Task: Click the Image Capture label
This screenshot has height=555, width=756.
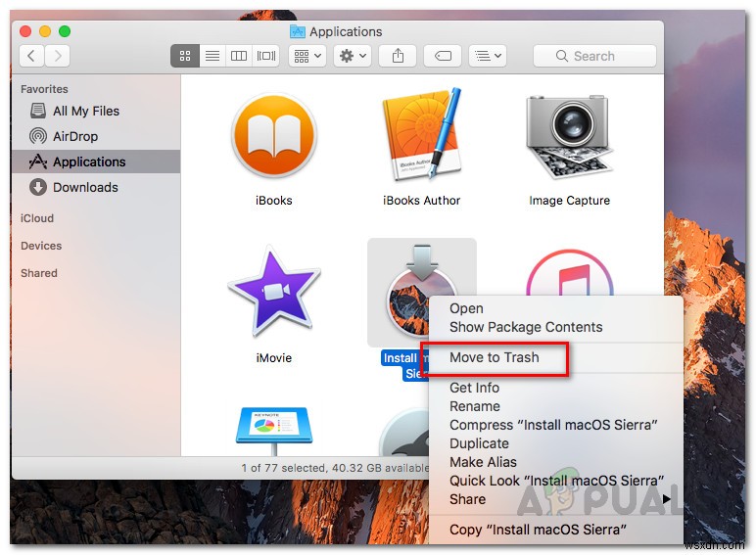Action: click(x=569, y=201)
